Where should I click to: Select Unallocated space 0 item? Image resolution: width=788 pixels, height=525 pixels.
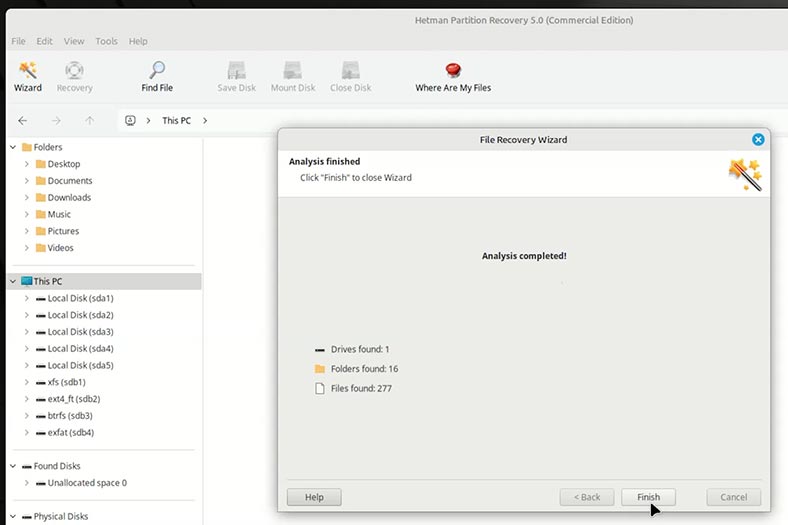[x=81, y=483]
